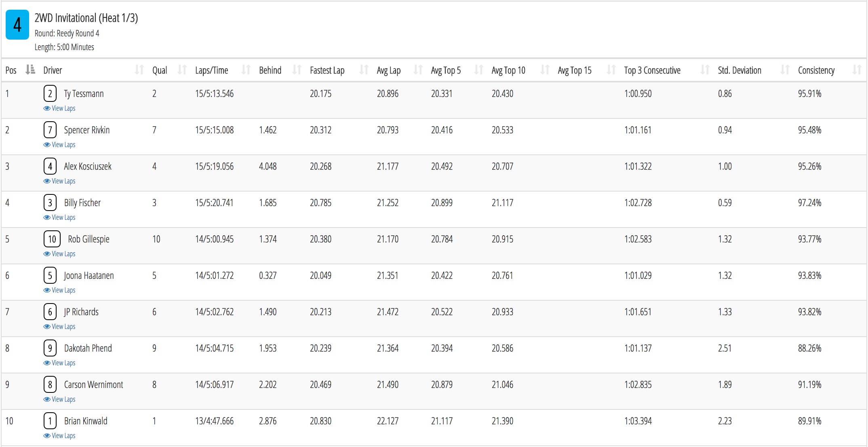
Task: Click the driver name Spencer Rivkin
Action: [x=86, y=130]
